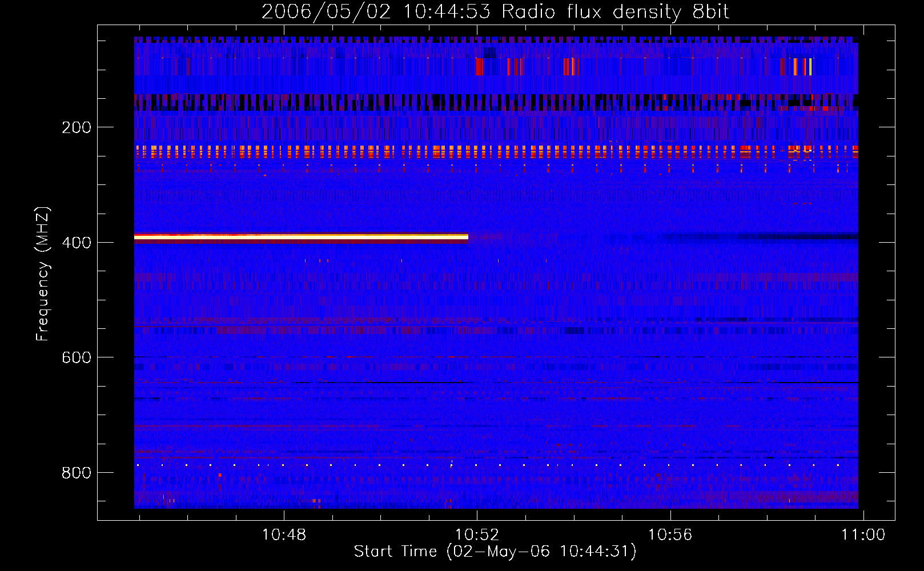
Task: Click the bright white emission band near 400 MHz
Action: point(301,236)
